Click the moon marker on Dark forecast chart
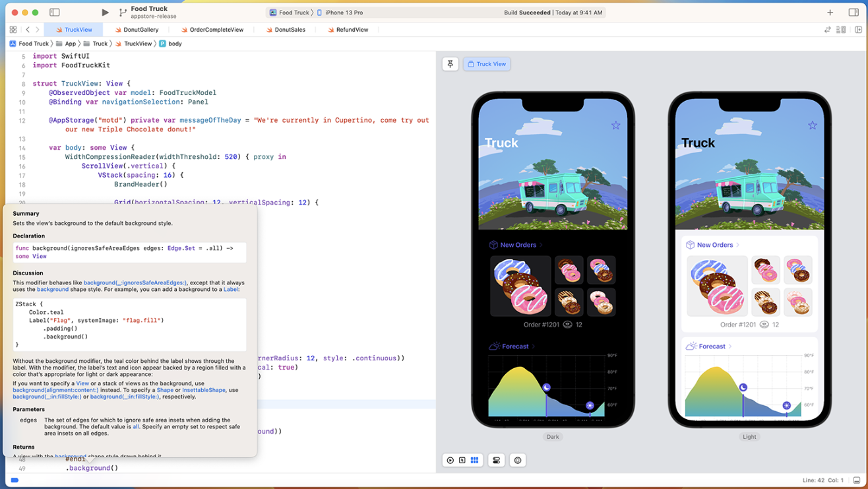868x489 pixels. pos(546,387)
